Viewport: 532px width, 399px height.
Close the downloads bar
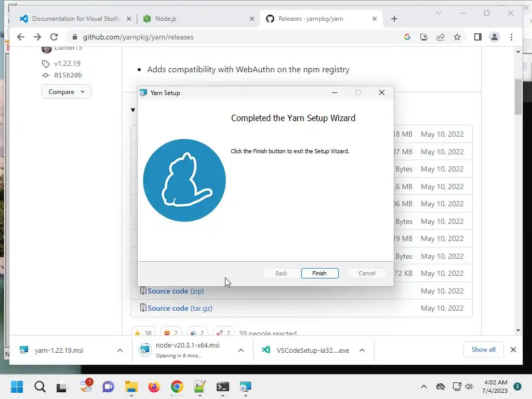click(513, 350)
